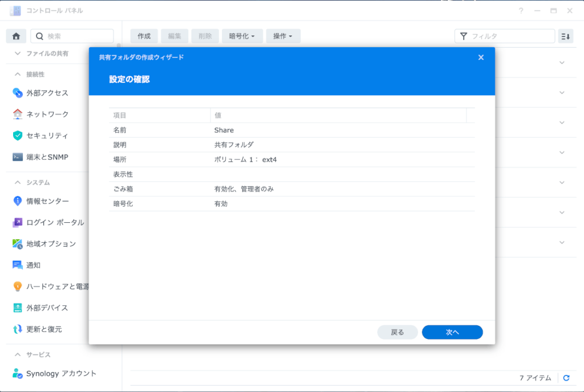
Task: Click the 削除 button
Action: click(x=205, y=36)
